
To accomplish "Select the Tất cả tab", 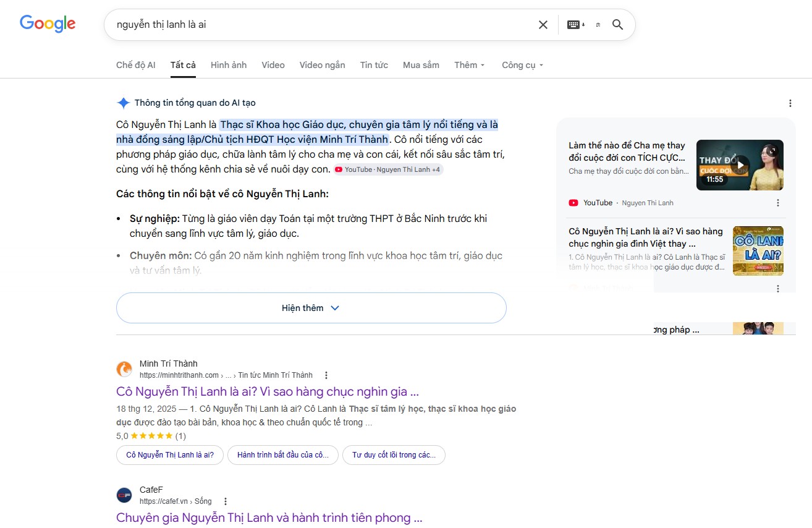I will click(x=183, y=65).
